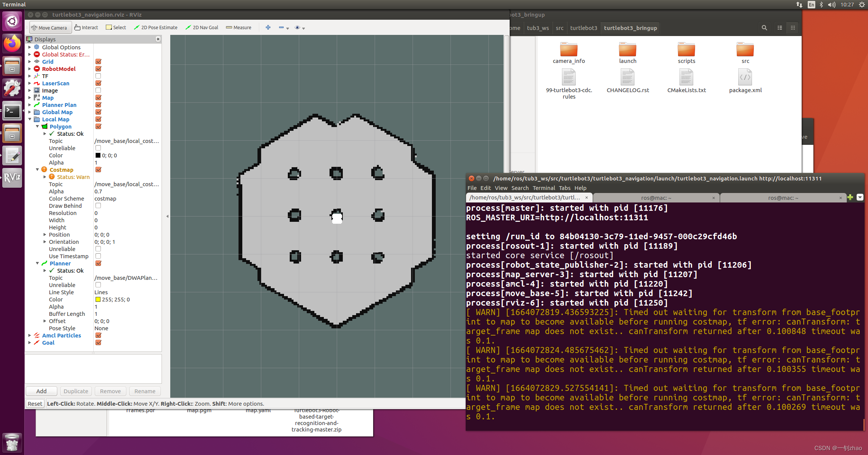Launch Firefox from the Ubuntu dock
The width and height of the screenshot is (868, 455).
pos(12,43)
